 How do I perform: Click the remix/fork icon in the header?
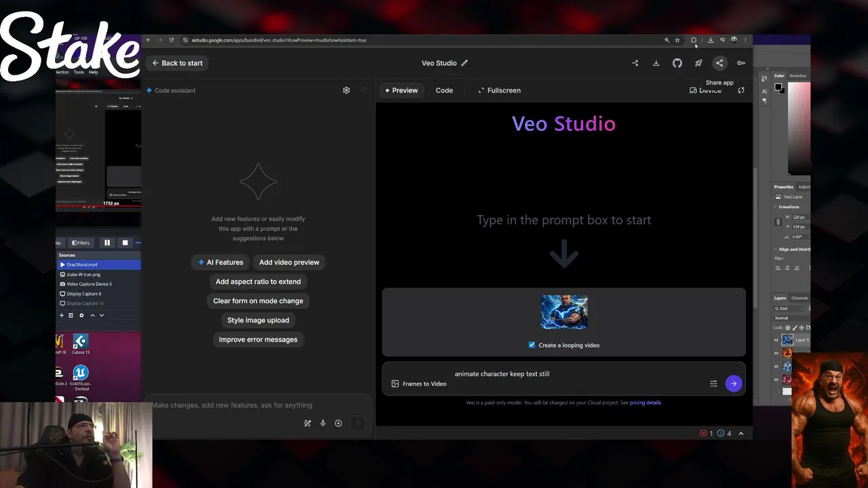635,63
